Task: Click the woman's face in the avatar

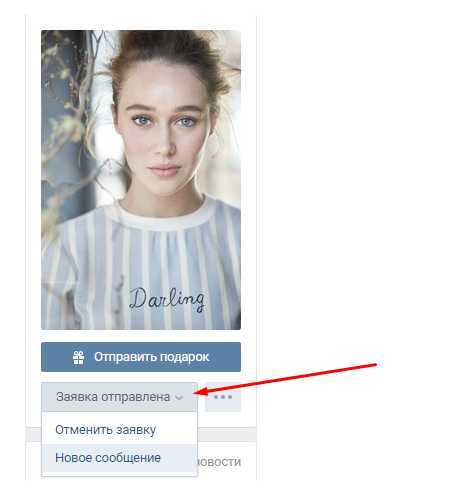Action: point(165,133)
